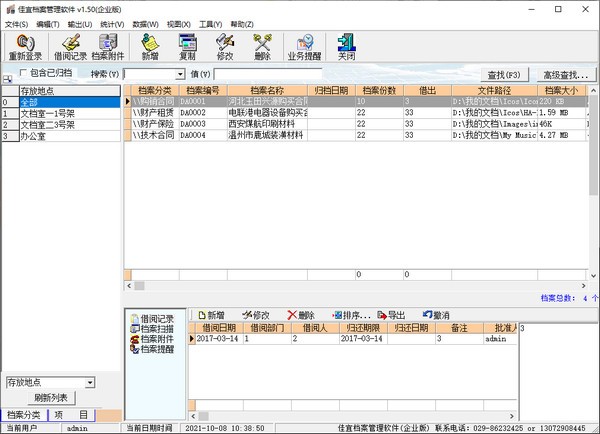Screen dimensions: 600x434
Task: Click 排序... in the borrow record toolbar
Action: pyautogui.click(x=351, y=315)
